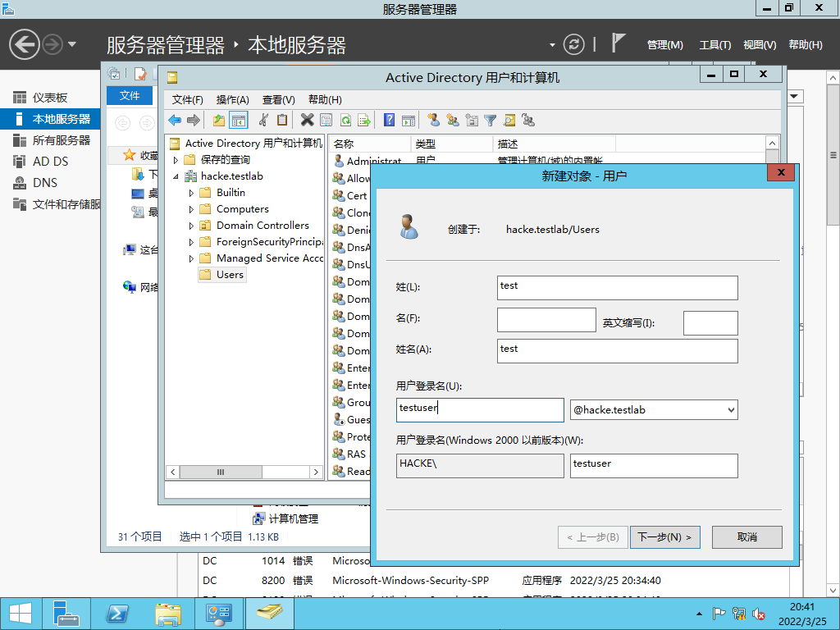Click the export list icon
The height and width of the screenshot is (630, 840).
364,121
